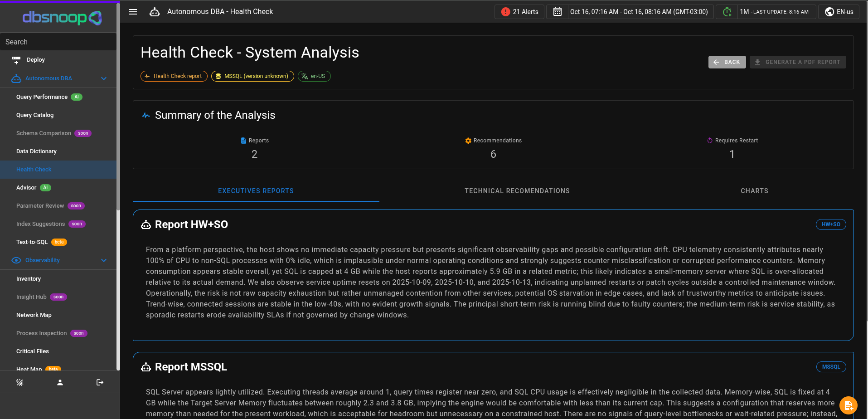Click the globe language icon
The width and height of the screenshot is (868, 419).
[x=829, y=12]
